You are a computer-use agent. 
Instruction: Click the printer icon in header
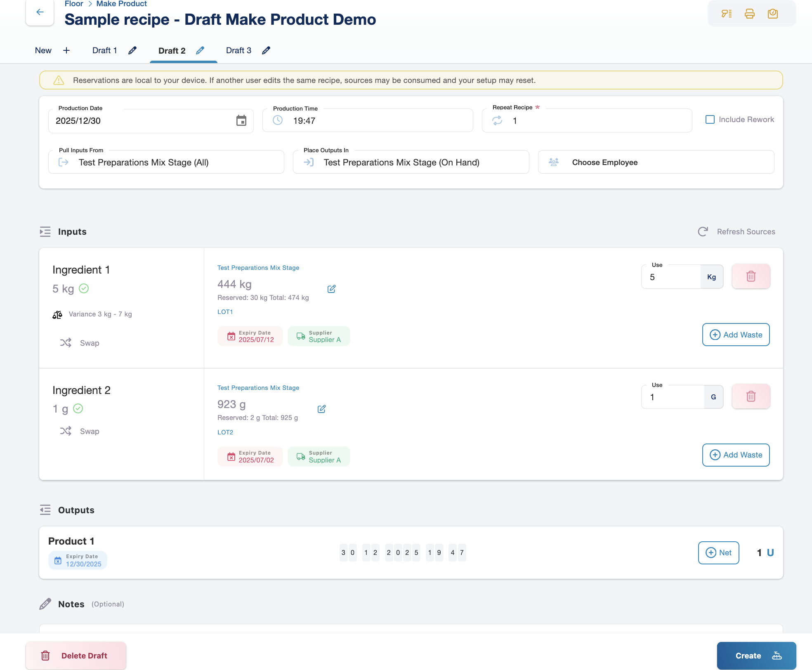point(749,14)
